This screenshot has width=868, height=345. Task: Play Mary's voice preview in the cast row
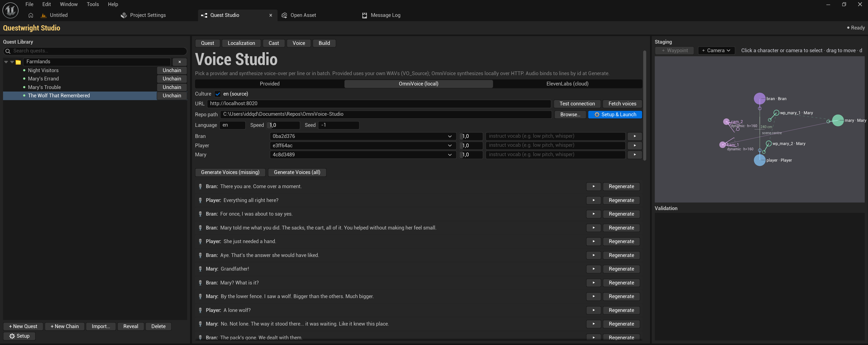click(635, 155)
